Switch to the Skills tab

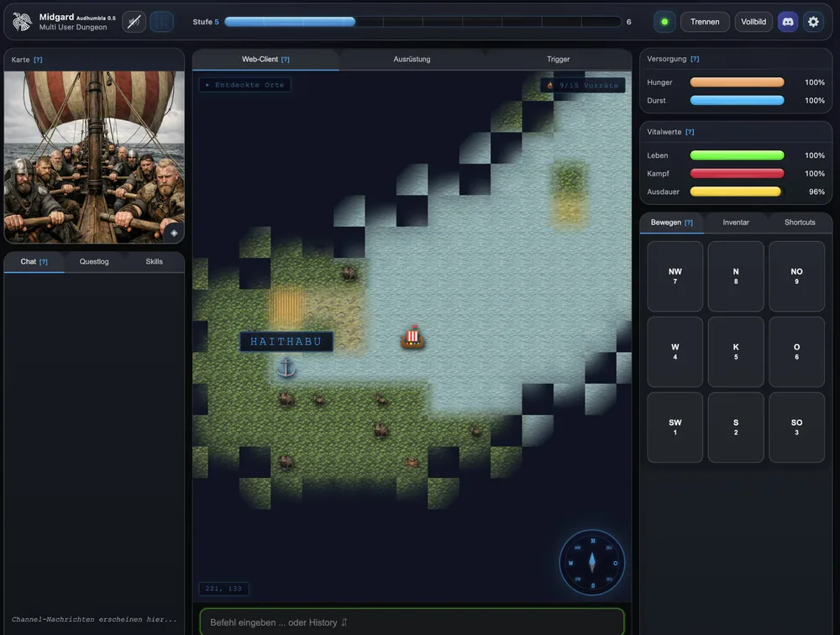click(155, 261)
